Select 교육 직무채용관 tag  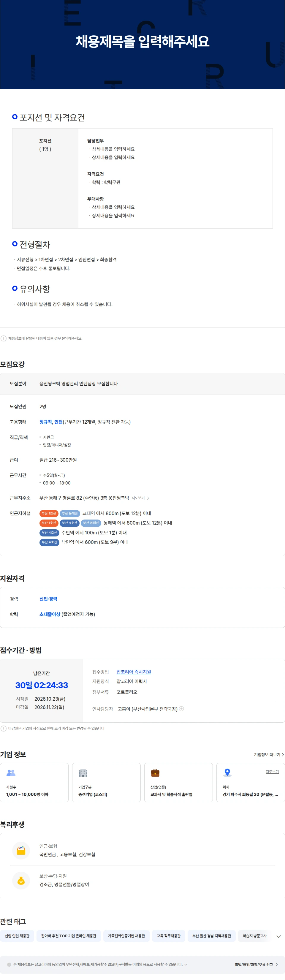(x=169, y=935)
